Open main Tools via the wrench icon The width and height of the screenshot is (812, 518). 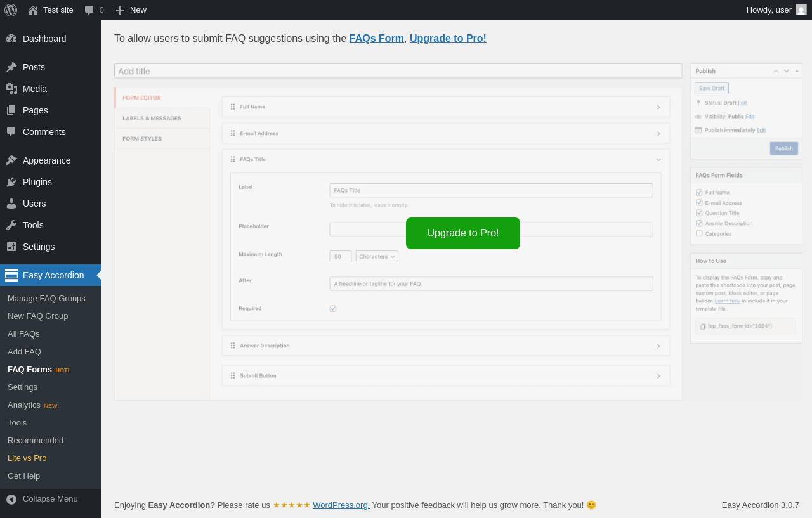click(x=11, y=225)
